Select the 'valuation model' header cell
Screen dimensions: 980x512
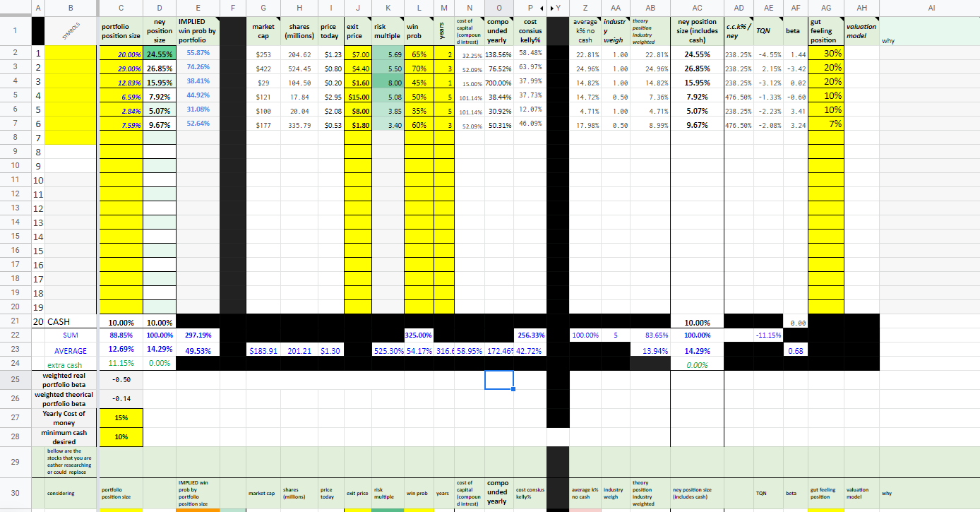(861, 30)
